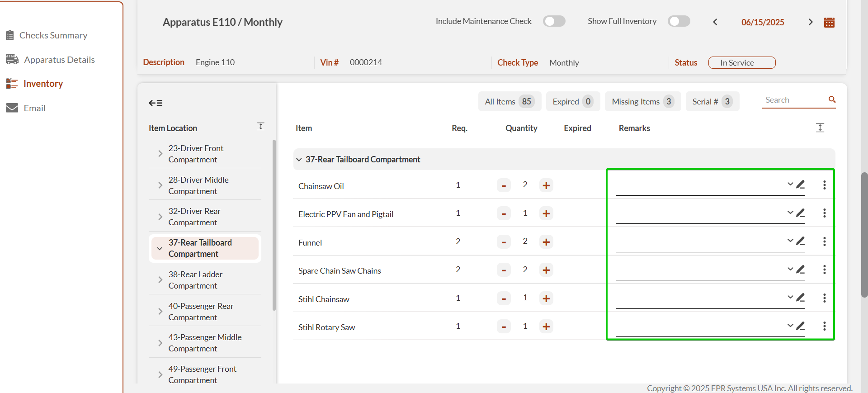Open remarks dropdown for Electric PPV Fan
Viewport: 868px width, 393px height.
(x=790, y=213)
